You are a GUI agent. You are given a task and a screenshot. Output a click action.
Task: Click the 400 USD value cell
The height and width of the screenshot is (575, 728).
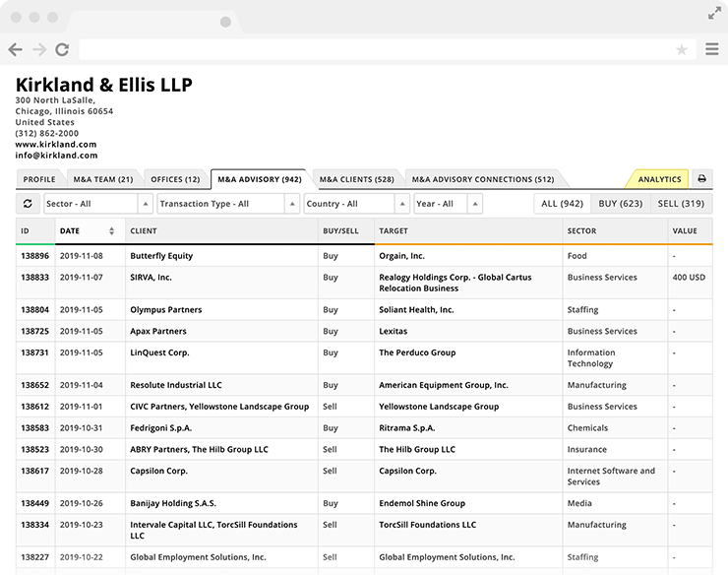click(x=689, y=278)
